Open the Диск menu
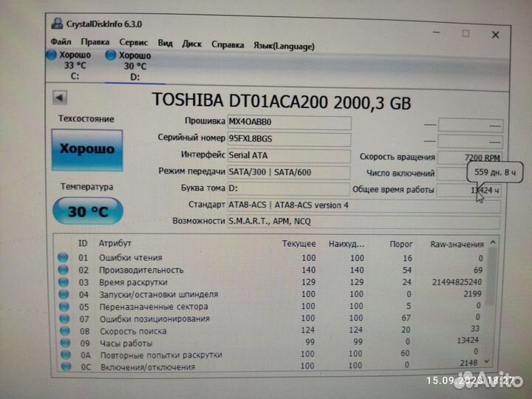 [x=191, y=44]
